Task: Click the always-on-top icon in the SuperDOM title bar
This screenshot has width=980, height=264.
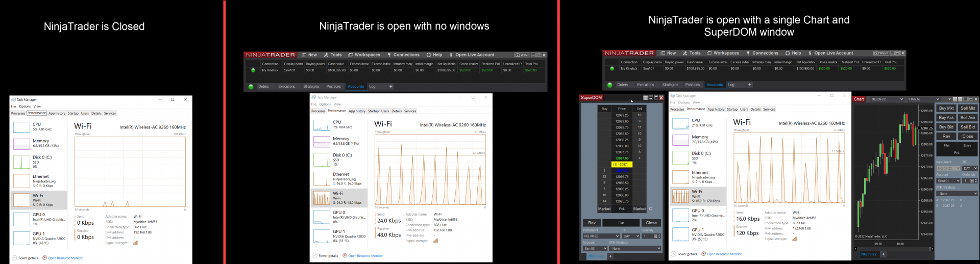Action: pyautogui.click(x=645, y=98)
